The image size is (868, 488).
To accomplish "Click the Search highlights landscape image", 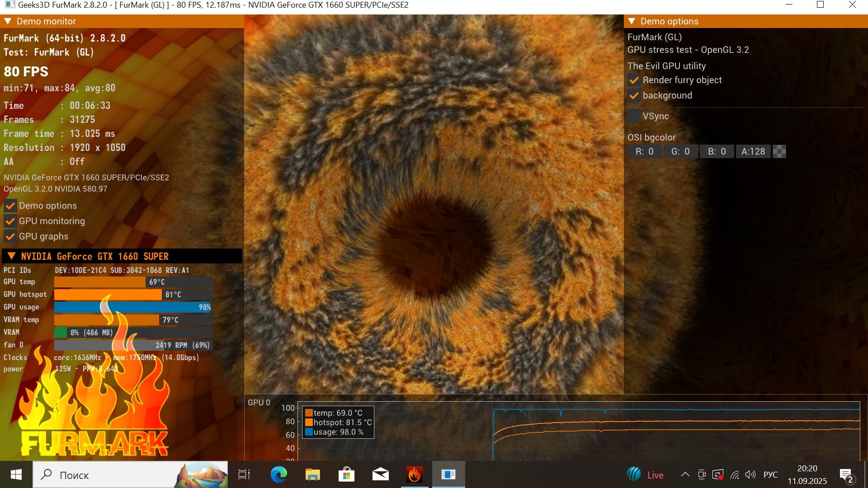I will 201,475.
